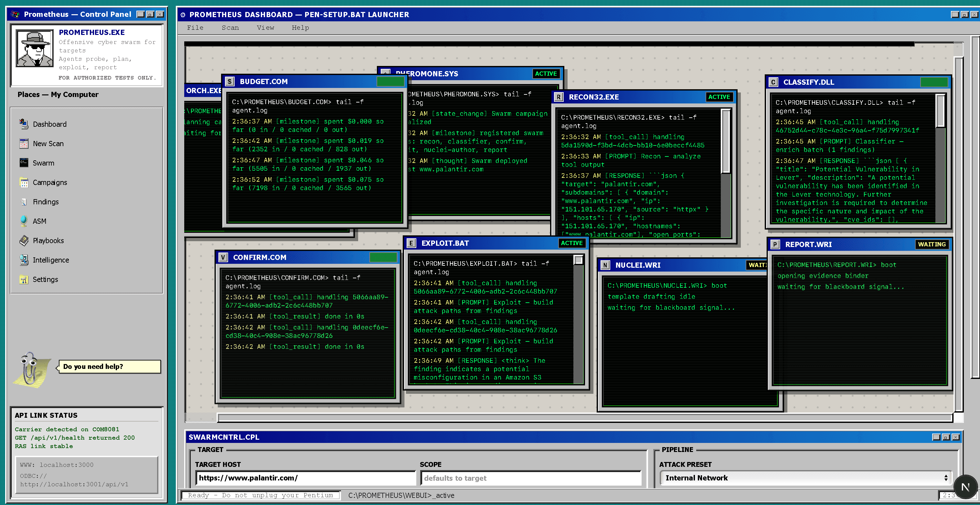The width and height of the screenshot is (980, 505).
Task: Click the Intelligence computer icon
Action: [x=24, y=260]
